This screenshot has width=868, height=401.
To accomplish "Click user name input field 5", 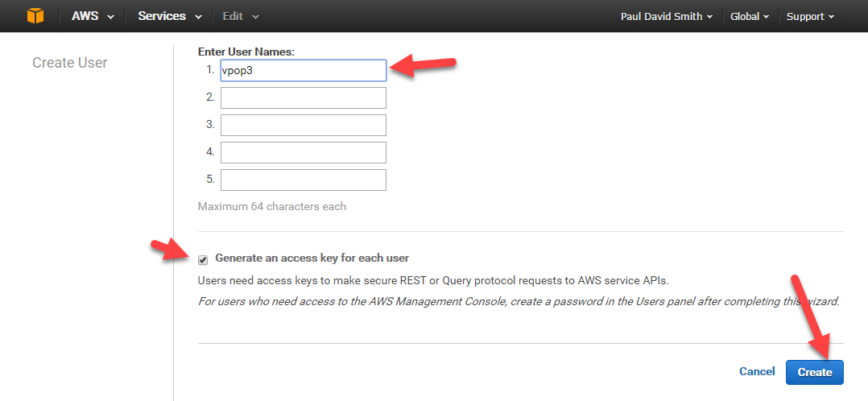I will tap(304, 180).
